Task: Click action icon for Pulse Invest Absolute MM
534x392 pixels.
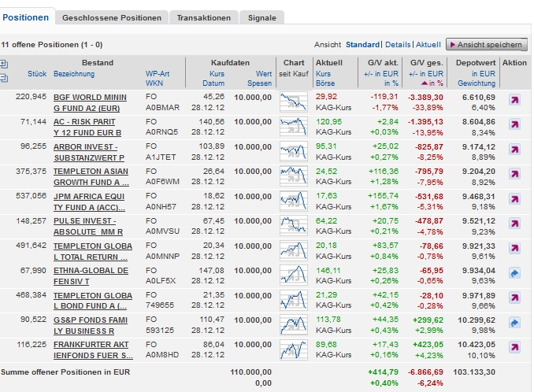Action: [x=514, y=224]
